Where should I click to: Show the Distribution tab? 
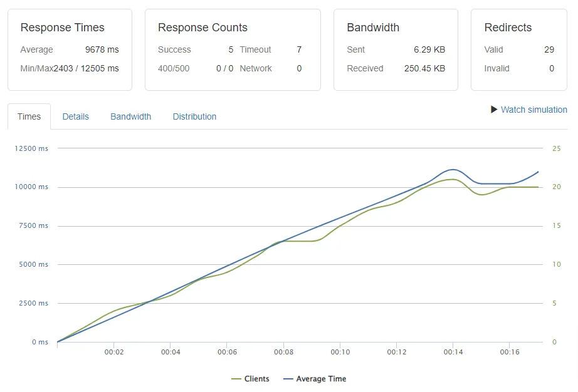click(x=194, y=116)
